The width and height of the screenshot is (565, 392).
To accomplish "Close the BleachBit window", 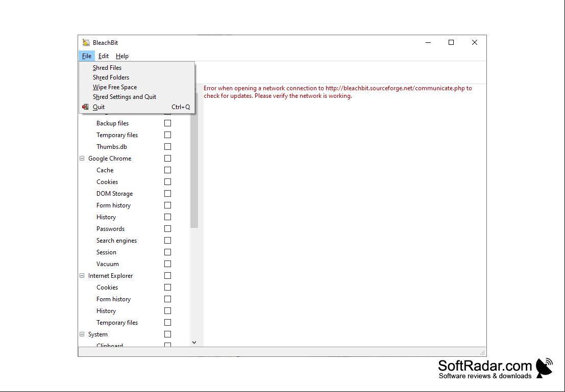I will [475, 42].
